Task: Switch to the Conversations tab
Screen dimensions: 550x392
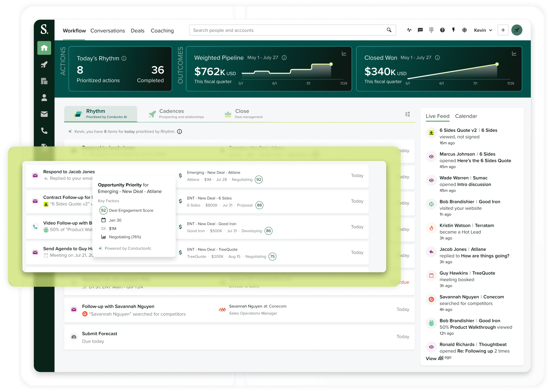Action: point(108,31)
